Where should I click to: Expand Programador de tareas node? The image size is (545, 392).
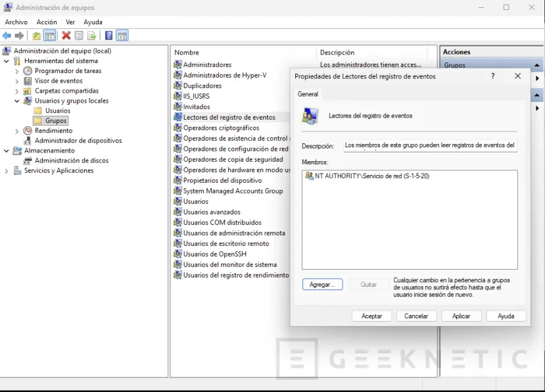(x=17, y=71)
